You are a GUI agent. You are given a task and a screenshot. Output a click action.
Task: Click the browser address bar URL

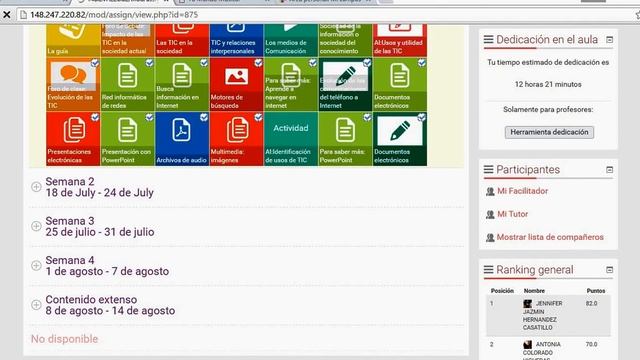(x=114, y=15)
